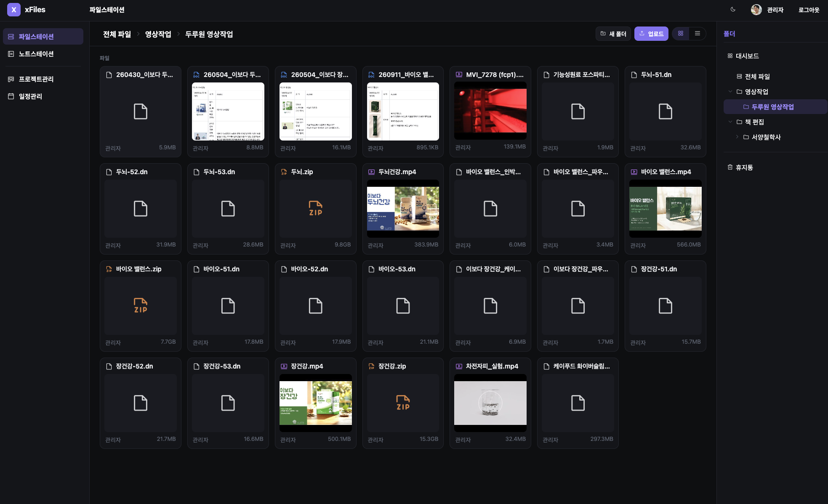Select 두루원 영상작업 folder in tree
The height and width of the screenshot is (504, 828).
(775, 107)
